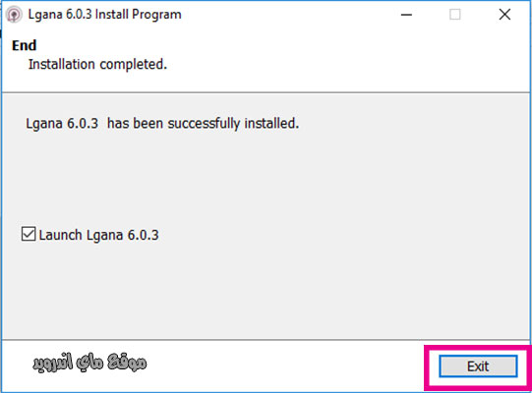Click the Lgana app icon in title bar

point(14,15)
